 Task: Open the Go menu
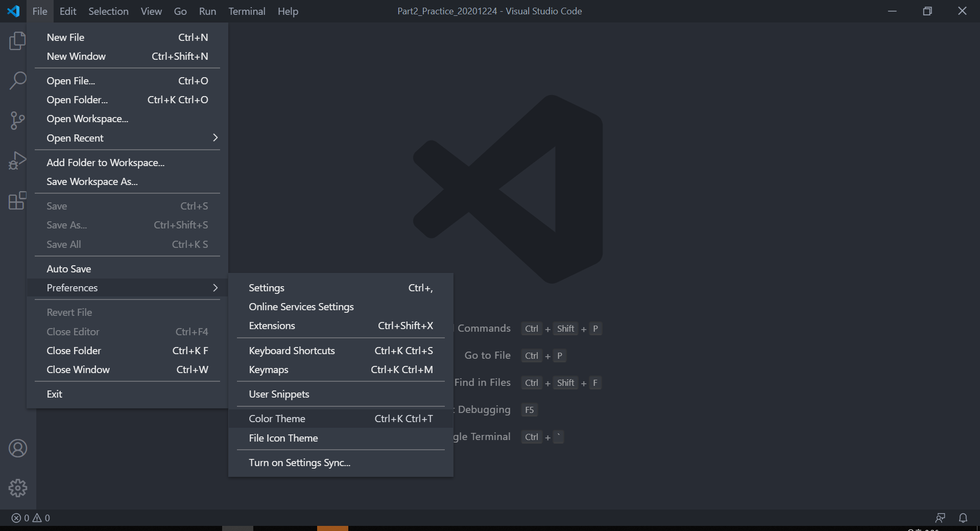click(180, 11)
